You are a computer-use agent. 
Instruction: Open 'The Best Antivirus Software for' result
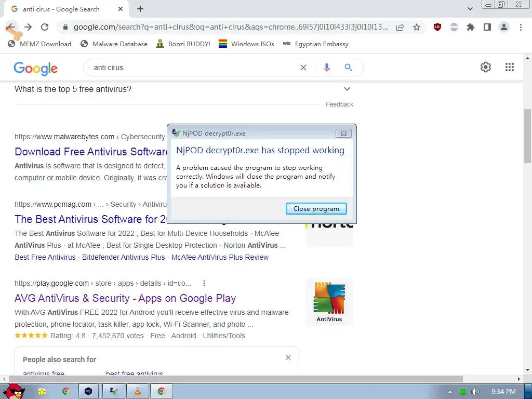91,219
